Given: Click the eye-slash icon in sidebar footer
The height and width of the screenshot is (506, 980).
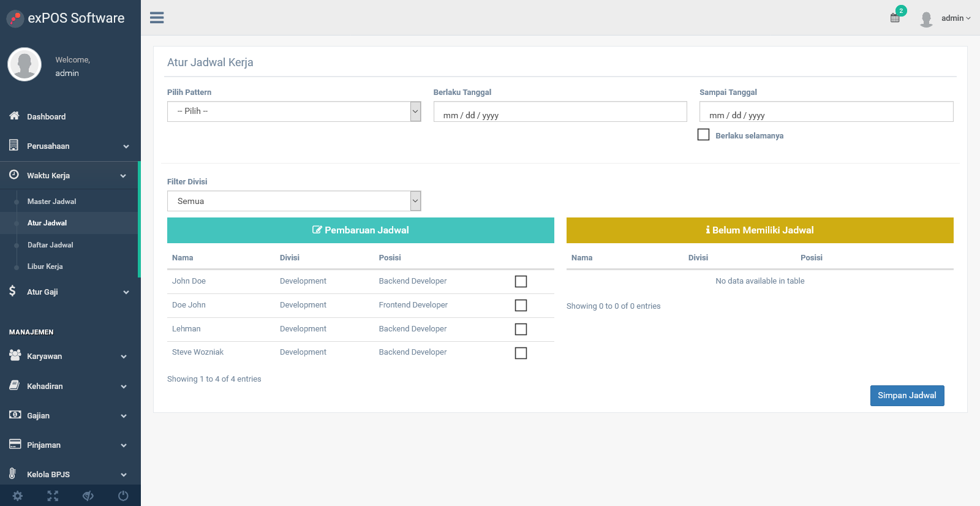Looking at the screenshot, I should click(88, 496).
